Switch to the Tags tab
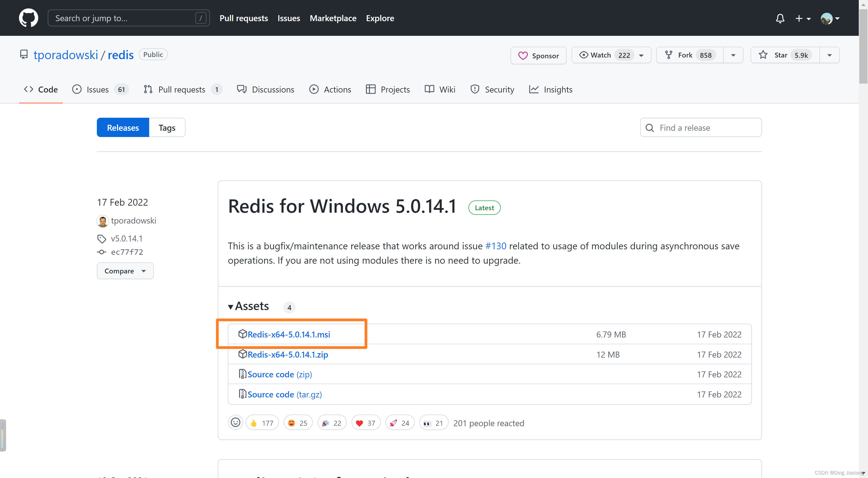 tap(167, 128)
